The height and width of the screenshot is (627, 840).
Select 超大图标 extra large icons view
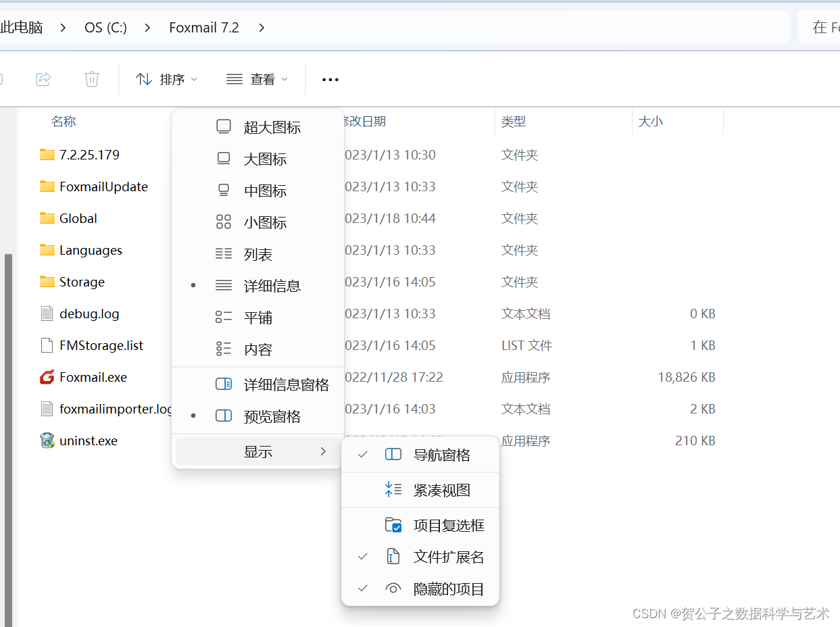257,127
